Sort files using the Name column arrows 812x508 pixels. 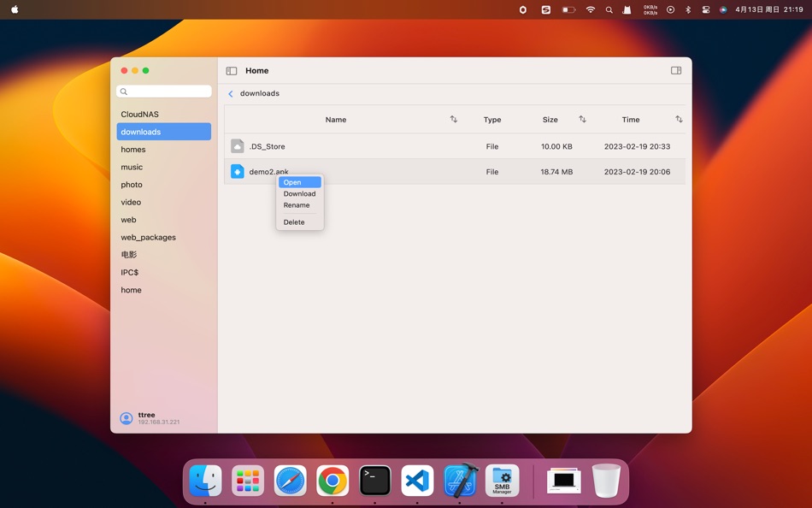pos(454,119)
